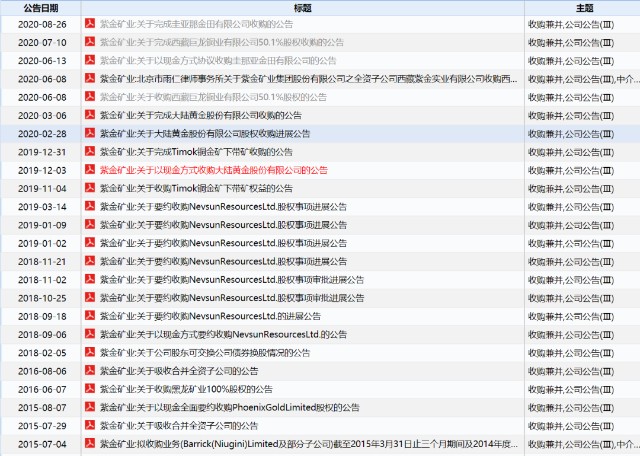Open 关于大陆黄金股份有限公司股权收购进展公告 title
Image resolution: width=640 pixels, height=456 pixels.
pyautogui.click(x=205, y=134)
